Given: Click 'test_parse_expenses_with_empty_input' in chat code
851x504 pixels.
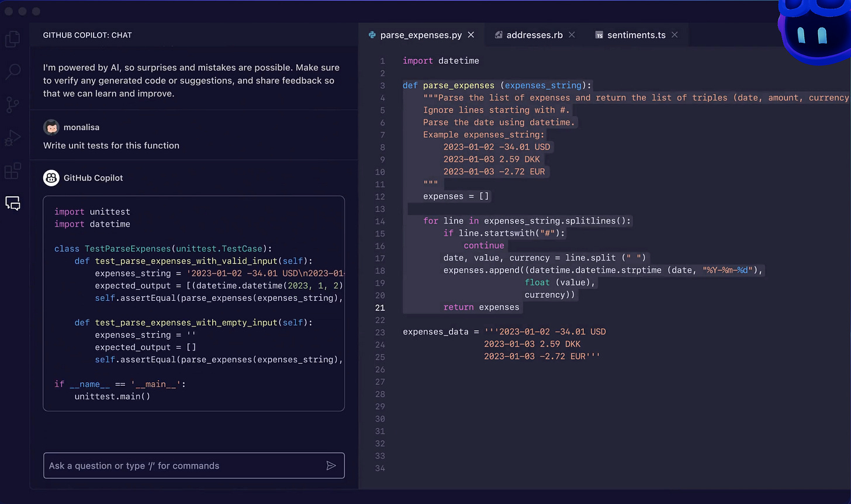Looking at the screenshot, I should pos(186,322).
